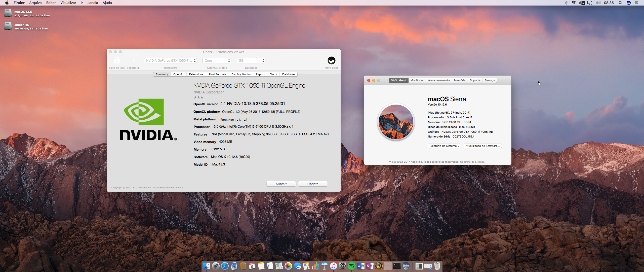
Task: Open volume control in menu bar
Action: pos(598,3)
